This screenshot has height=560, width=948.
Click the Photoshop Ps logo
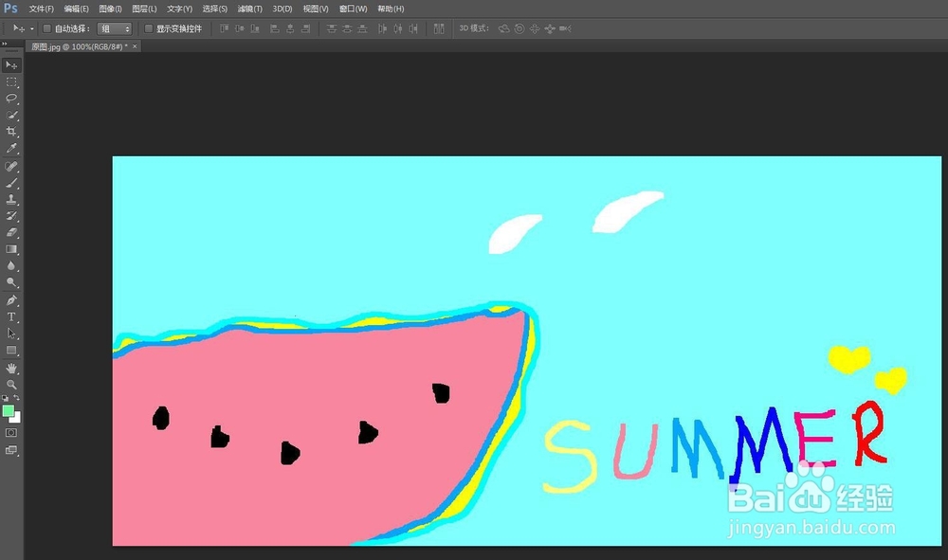click(x=10, y=9)
